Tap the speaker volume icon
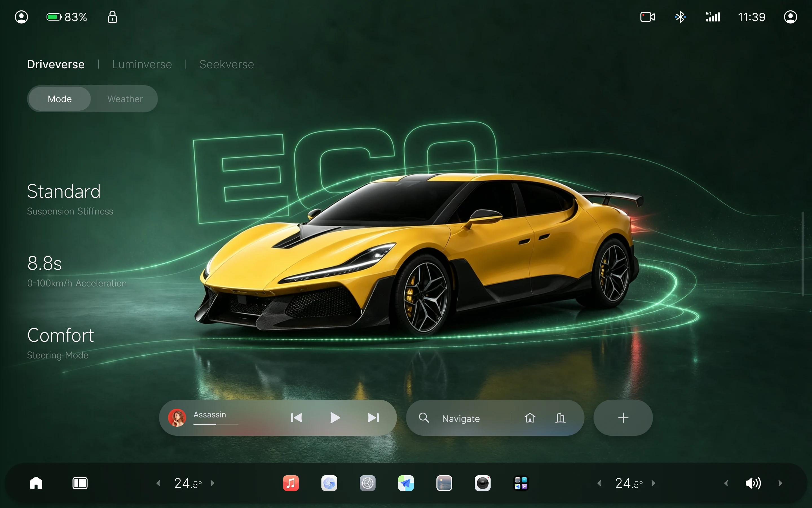 tap(753, 483)
